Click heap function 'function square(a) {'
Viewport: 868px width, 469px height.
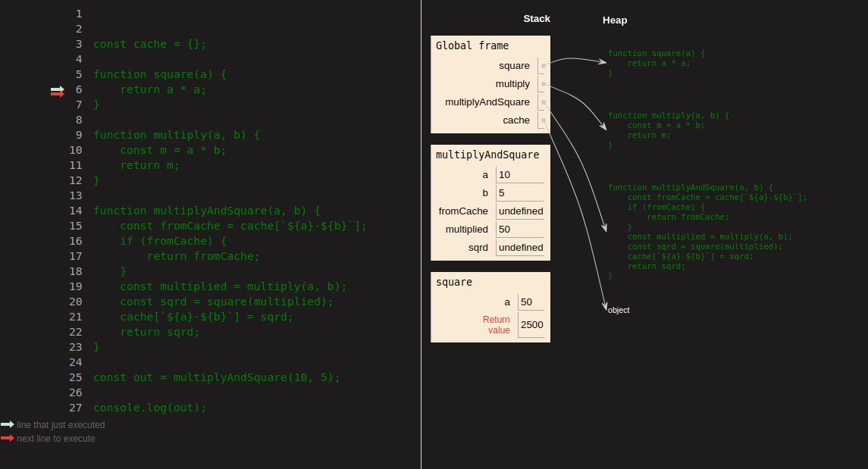[x=656, y=54]
